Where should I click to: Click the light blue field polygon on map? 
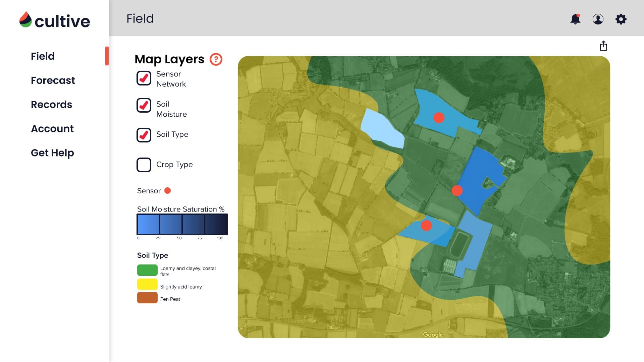382,129
